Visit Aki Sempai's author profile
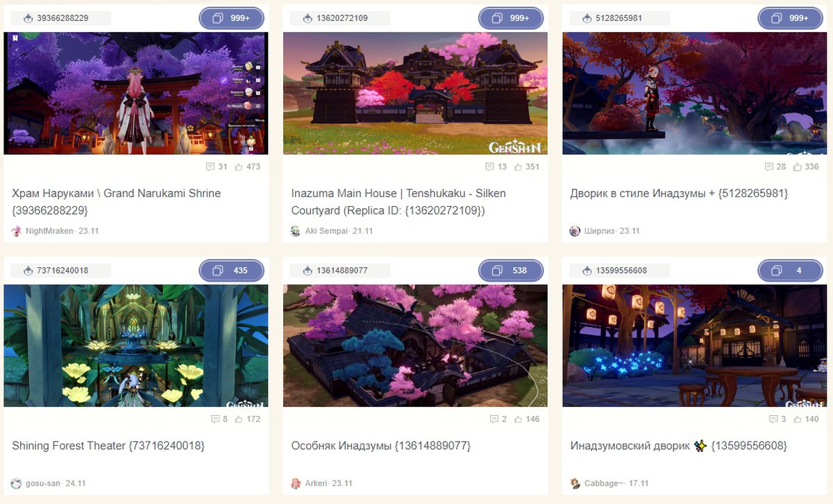 [x=326, y=231]
